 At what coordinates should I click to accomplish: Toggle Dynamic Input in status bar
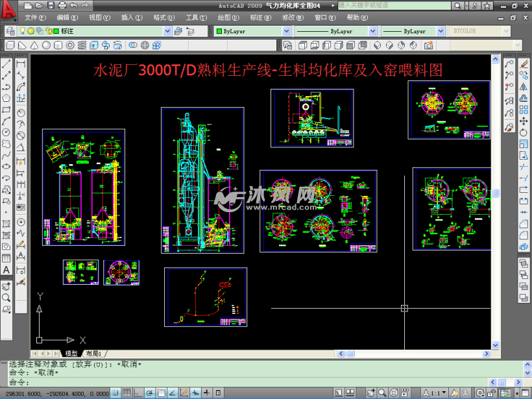pyautogui.click(x=195, y=393)
